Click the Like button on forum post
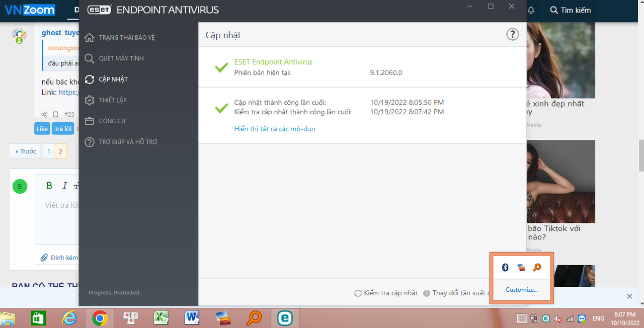 [42, 129]
